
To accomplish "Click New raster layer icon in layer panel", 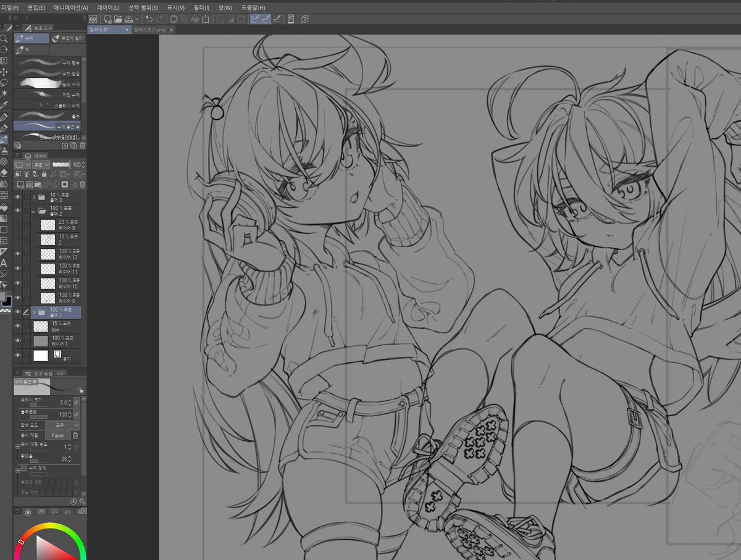I will pyautogui.click(x=20, y=184).
